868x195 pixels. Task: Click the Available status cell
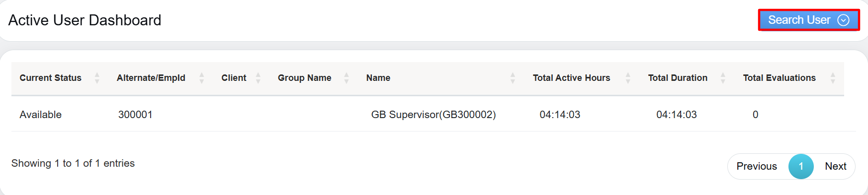pyautogui.click(x=41, y=115)
